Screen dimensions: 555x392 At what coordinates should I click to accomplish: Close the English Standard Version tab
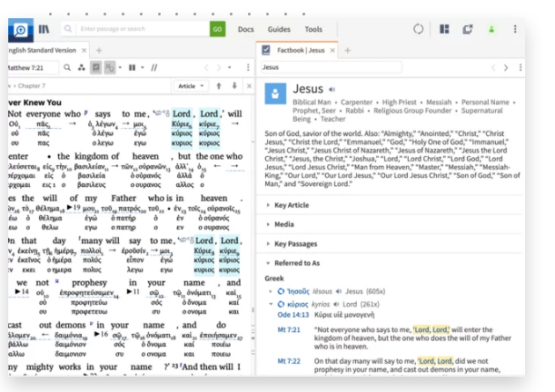84,50
